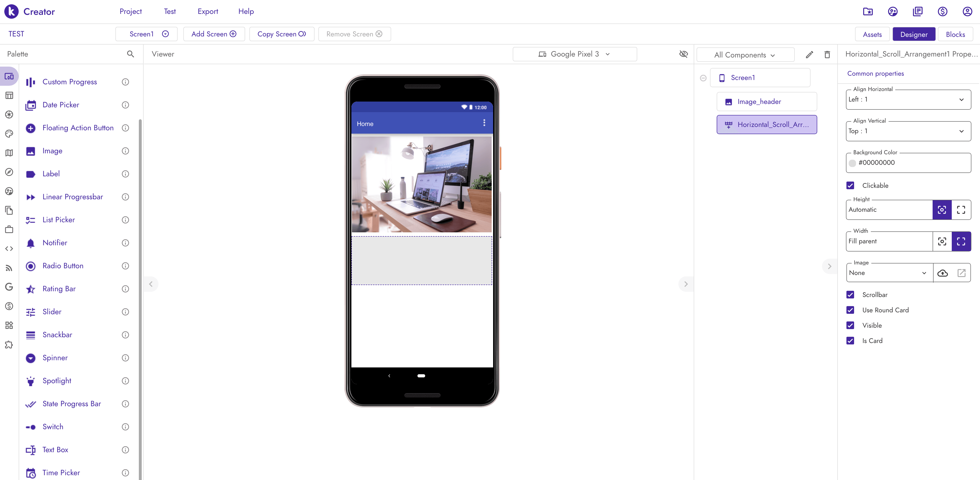Click the Remove Screen button
The image size is (980, 480).
(354, 34)
